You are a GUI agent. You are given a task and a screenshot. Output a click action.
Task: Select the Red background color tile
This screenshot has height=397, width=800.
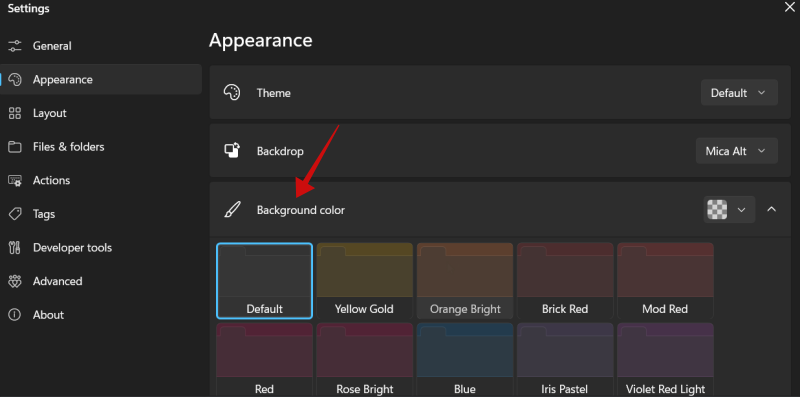pyautogui.click(x=264, y=360)
